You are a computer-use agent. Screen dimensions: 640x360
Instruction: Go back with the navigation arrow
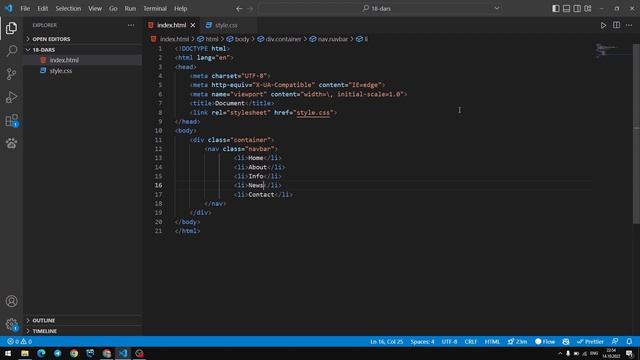tap(239, 9)
